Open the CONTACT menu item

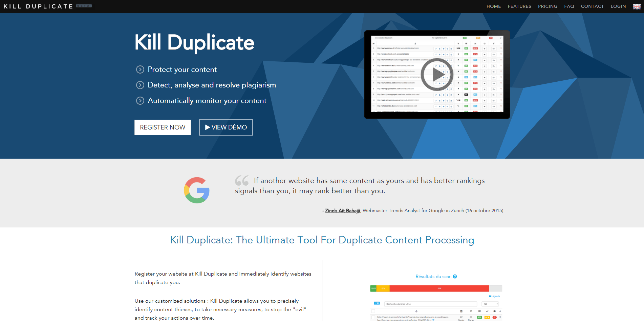click(x=592, y=6)
